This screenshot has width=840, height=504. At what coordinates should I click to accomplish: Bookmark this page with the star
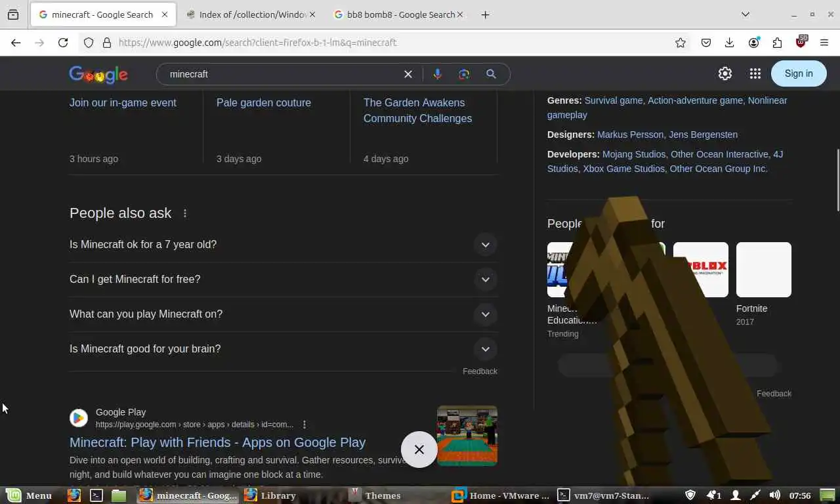(x=681, y=43)
